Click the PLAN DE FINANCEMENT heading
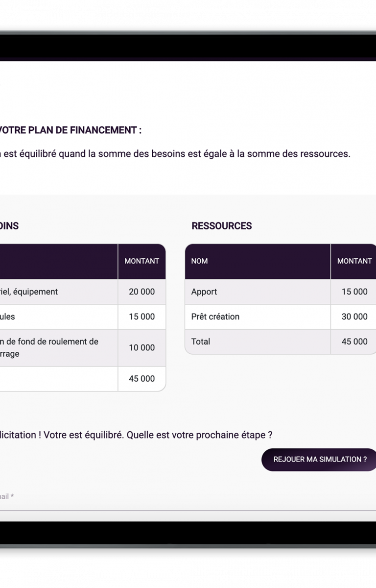Viewport: 376px width, 588px height. click(x=70, y=130)
